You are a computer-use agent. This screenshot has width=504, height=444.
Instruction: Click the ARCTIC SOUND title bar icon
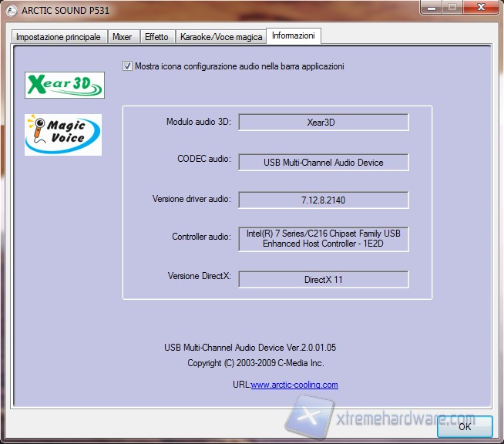[x=10, y=9]
